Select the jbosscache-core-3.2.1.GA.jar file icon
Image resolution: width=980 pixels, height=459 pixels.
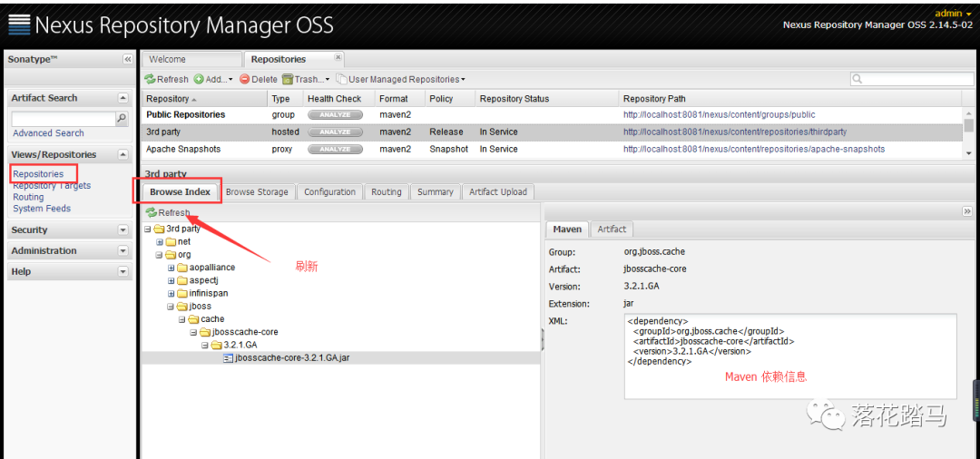(228, 358)
